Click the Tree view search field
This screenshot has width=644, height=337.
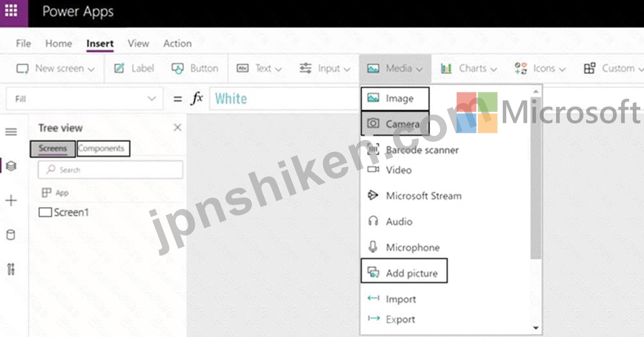click(x=110, y=169)
